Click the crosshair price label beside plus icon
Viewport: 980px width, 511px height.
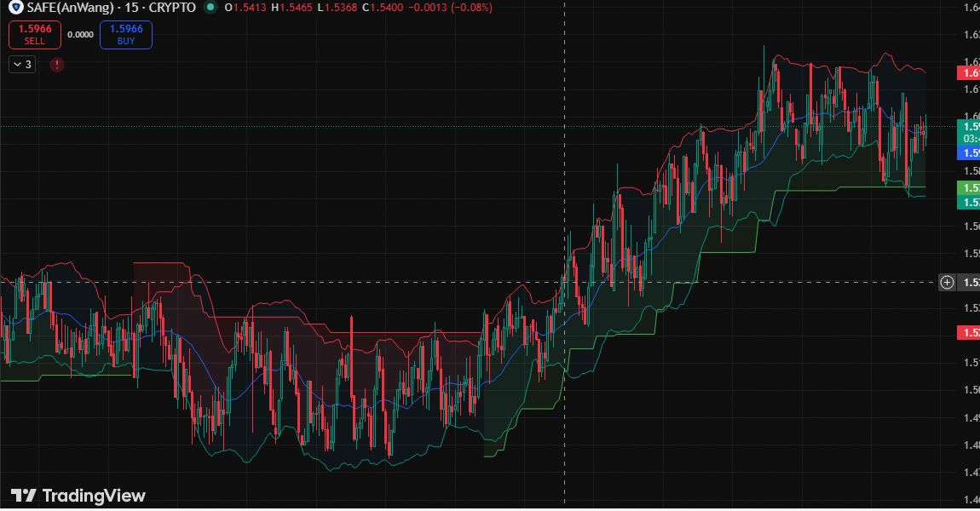click(x=970, y=283)
